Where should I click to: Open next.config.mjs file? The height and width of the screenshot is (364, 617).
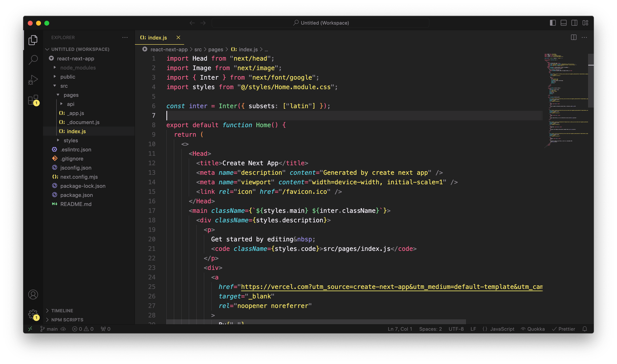79,177
